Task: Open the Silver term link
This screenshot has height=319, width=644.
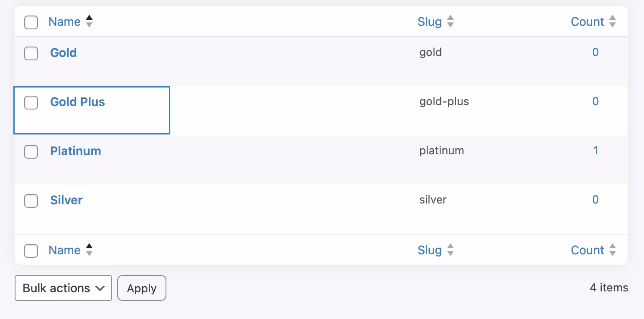Action: coord(66,200)
